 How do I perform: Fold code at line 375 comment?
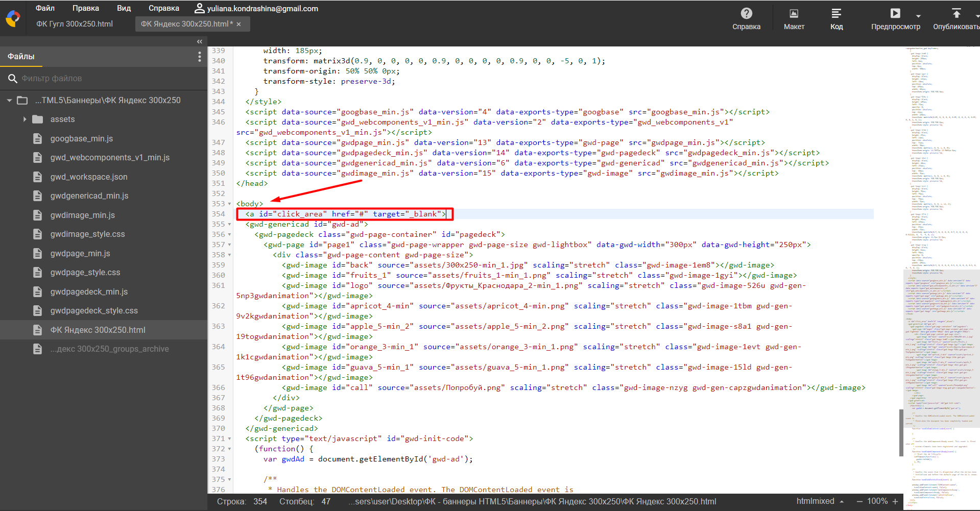(x=229, y=480)
